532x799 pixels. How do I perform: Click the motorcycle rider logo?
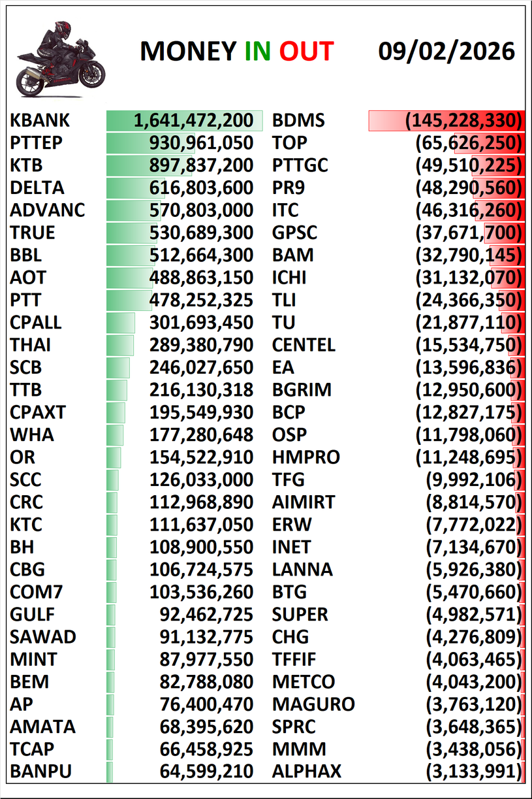click(x=61, y=57)
